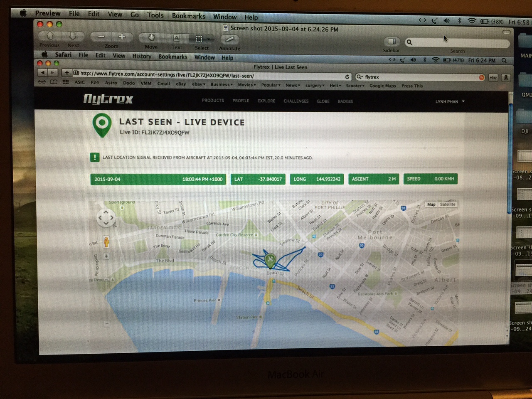Open the Safari app menu in screenshot
The width and height of the screenshot is (532, 399).
pos(63,54)
